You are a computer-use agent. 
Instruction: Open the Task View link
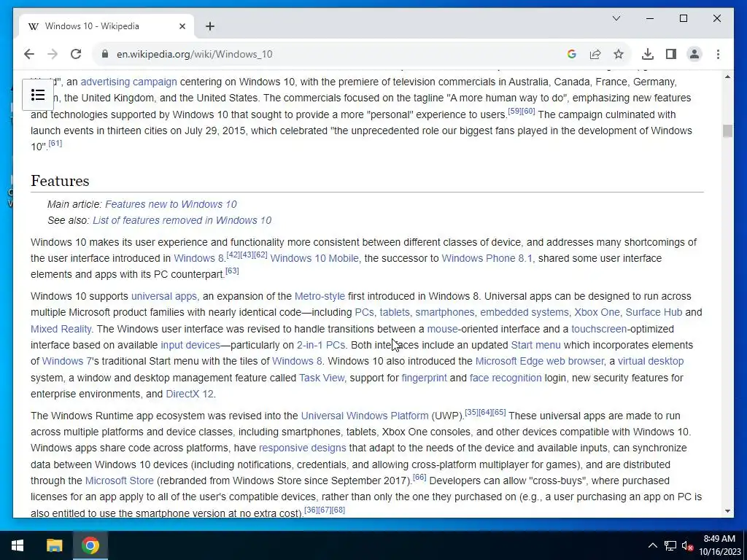pos(322,378)
